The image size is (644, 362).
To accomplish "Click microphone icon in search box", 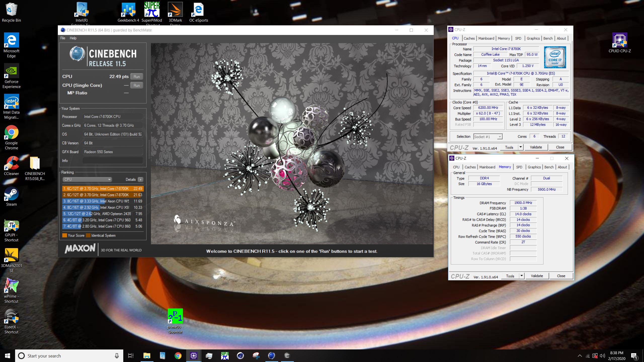I will 117,356.
